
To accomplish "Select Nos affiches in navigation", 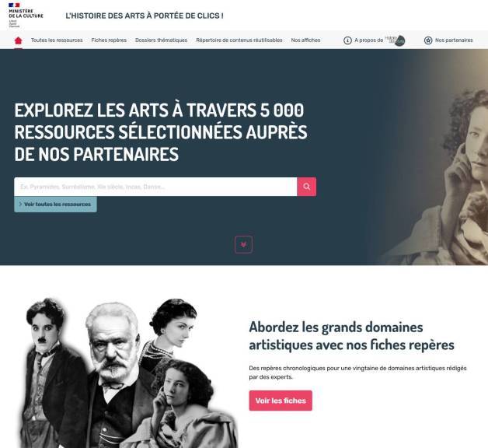I will (x=305, y=40).
